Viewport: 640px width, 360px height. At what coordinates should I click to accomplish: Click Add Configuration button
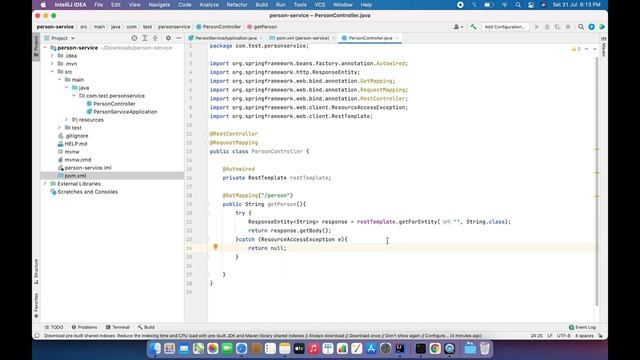[x=505, y=27]
